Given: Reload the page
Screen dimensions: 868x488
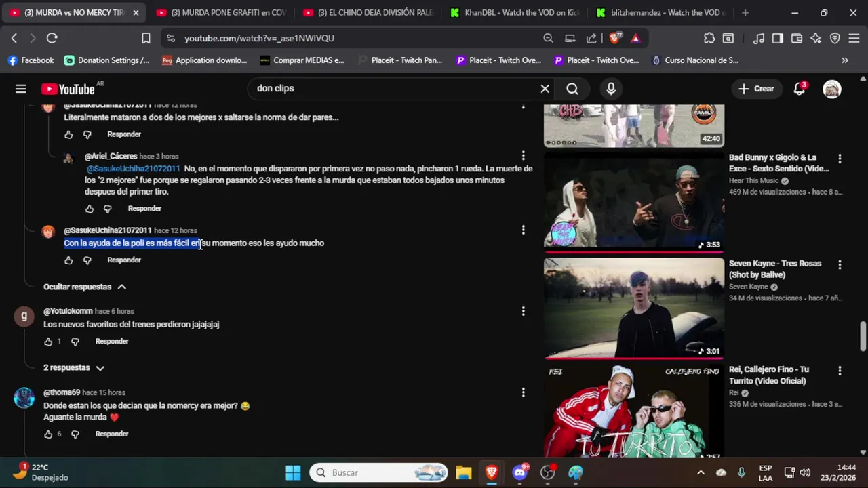Looking at the screenshot, I should pyautogui.click(x=52, y=39).
